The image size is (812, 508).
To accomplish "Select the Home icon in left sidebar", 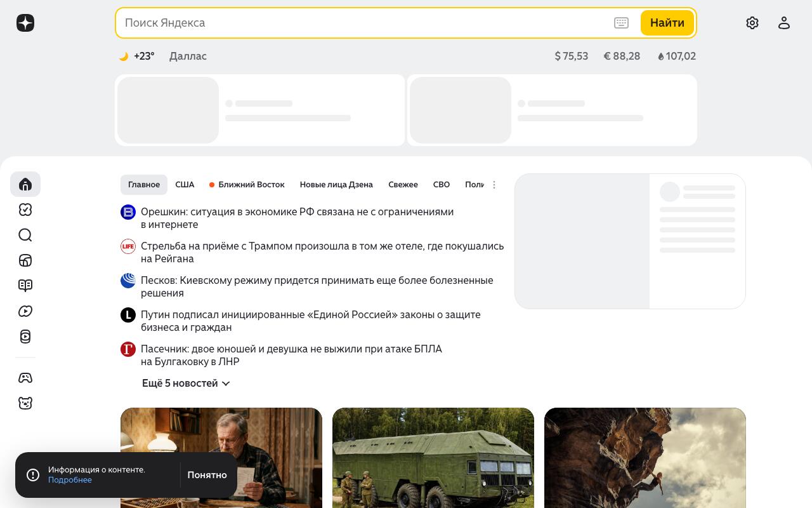I will [25, 184].
